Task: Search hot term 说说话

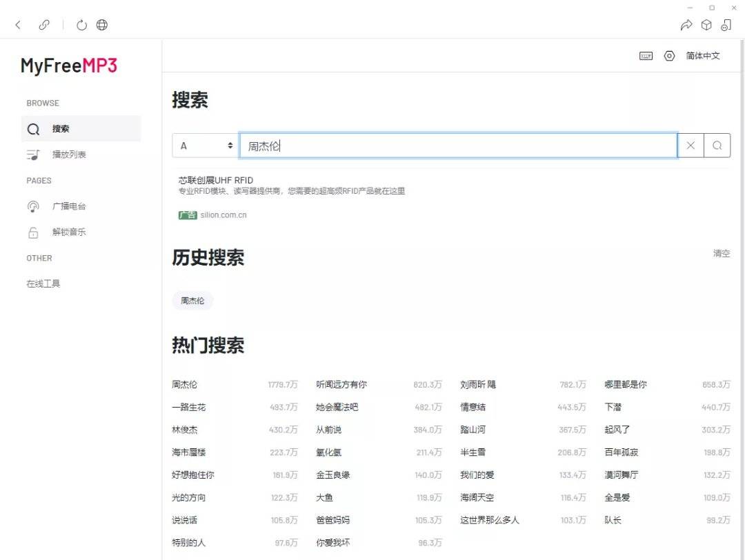Action: [x=184, y=520]
